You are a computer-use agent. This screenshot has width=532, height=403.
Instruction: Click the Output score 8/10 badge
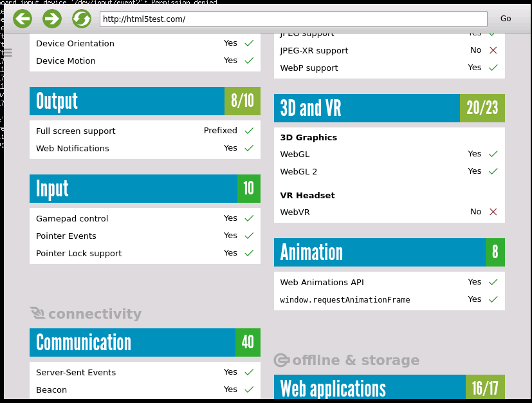(x=243, y=101)
